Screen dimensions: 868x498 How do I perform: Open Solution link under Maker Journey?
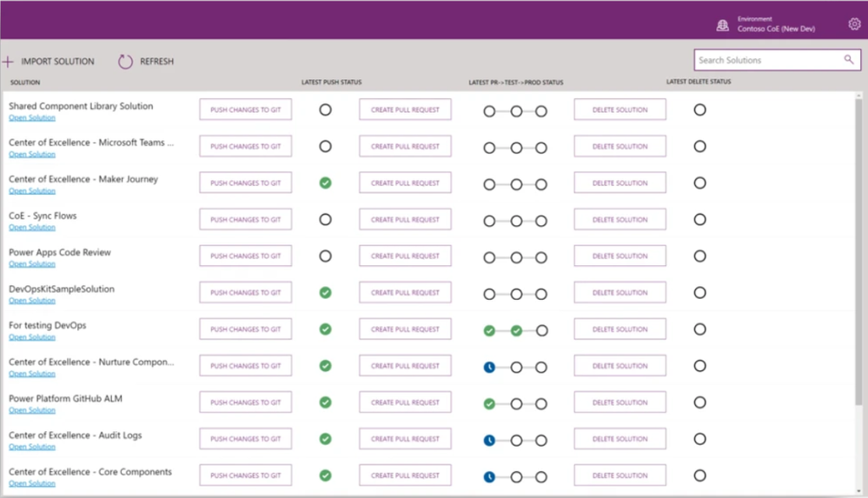tap(32, 190)
